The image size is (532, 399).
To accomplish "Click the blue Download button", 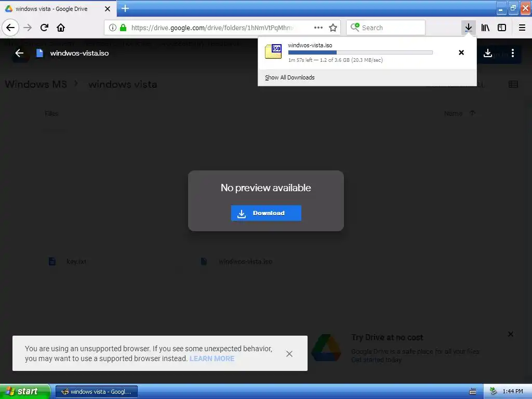I will [266, 213].
